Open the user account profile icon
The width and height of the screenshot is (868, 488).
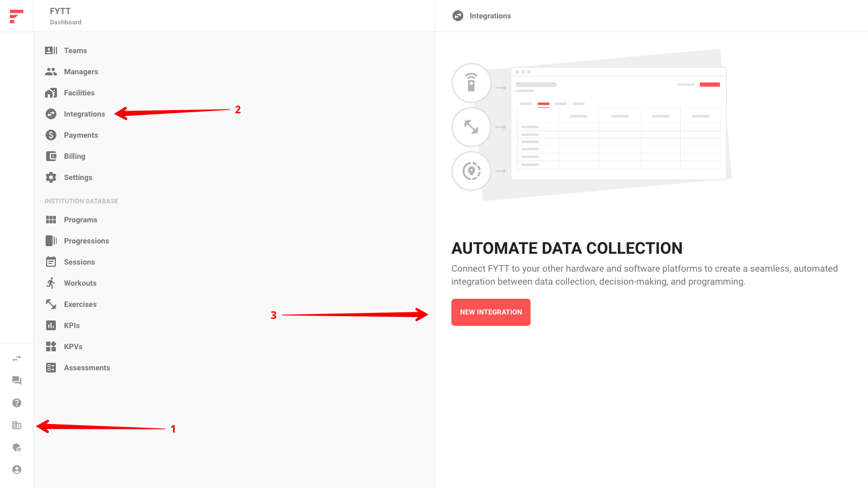point(17,470)
